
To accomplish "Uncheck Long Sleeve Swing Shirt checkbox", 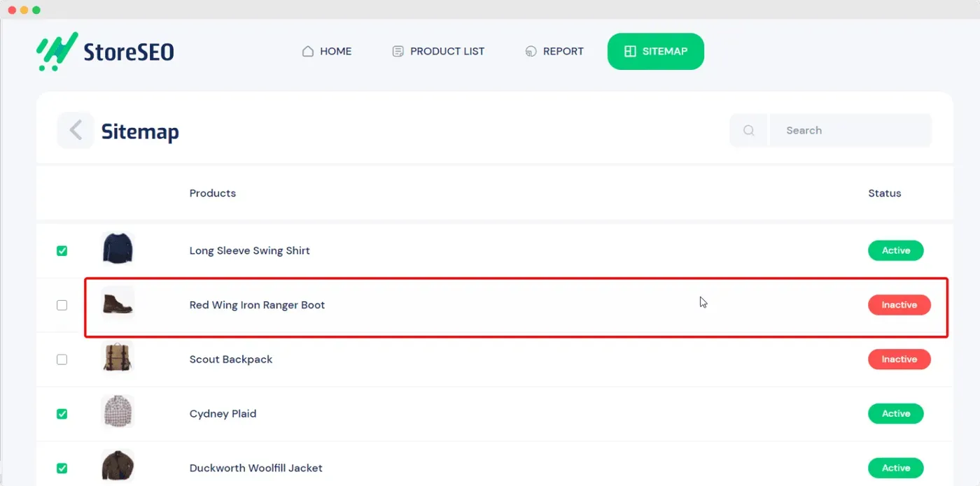I will tap(62, 250).
